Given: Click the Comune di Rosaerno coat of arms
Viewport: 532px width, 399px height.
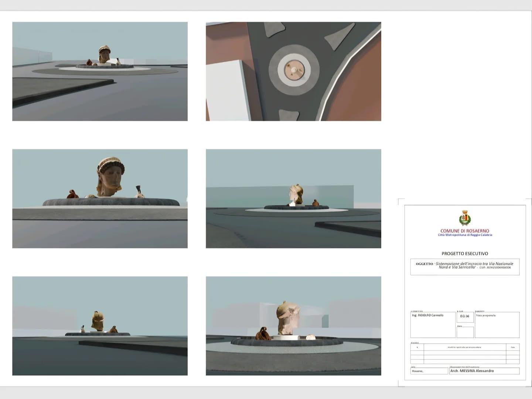Looking at the screenshot, I should click(x=464, y=218).
